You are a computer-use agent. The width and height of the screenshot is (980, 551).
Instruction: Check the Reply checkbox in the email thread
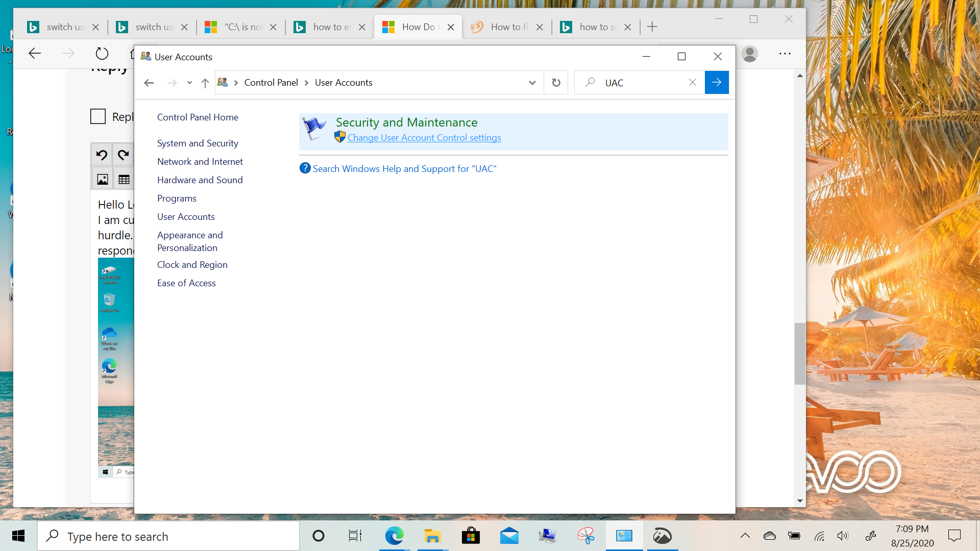tap(97, 116)
